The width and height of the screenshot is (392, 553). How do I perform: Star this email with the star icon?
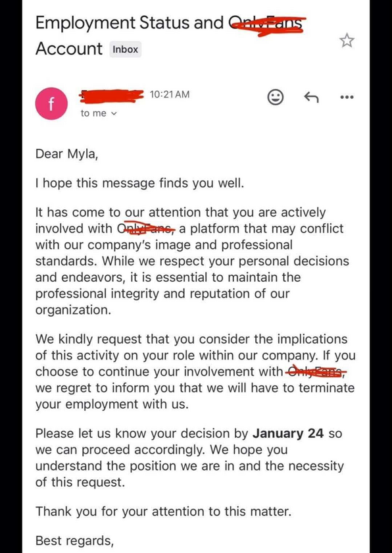[x=347, y=41]
